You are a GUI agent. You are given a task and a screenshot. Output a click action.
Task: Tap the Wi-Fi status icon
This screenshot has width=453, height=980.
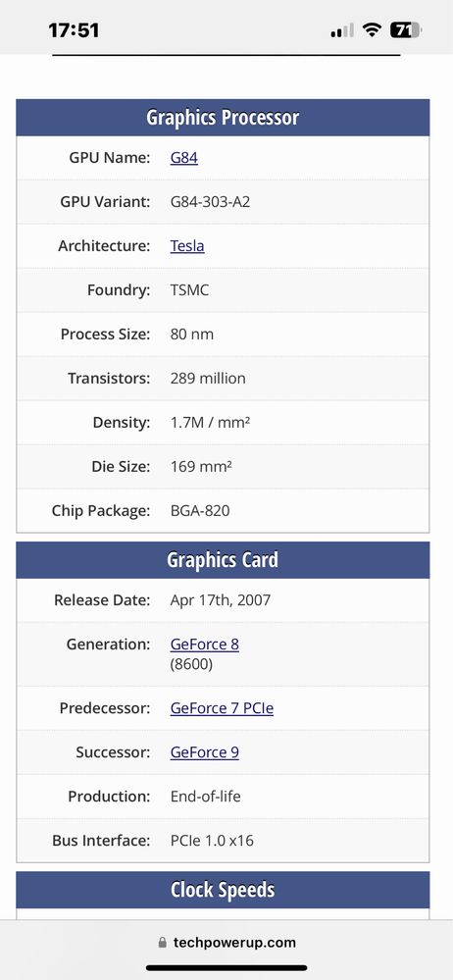coord(373,29)
